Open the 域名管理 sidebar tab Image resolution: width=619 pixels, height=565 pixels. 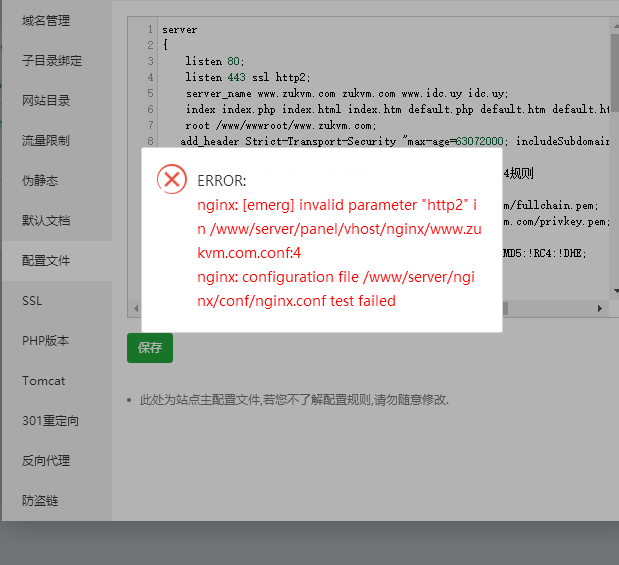click(x=46, y=21)
